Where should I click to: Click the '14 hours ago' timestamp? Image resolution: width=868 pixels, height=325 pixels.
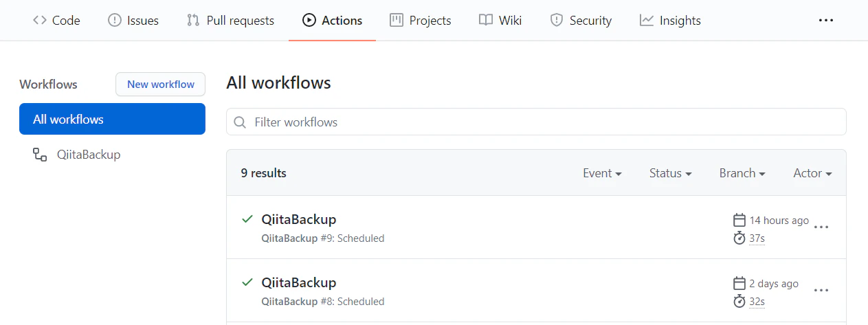[x=779, y=221]
